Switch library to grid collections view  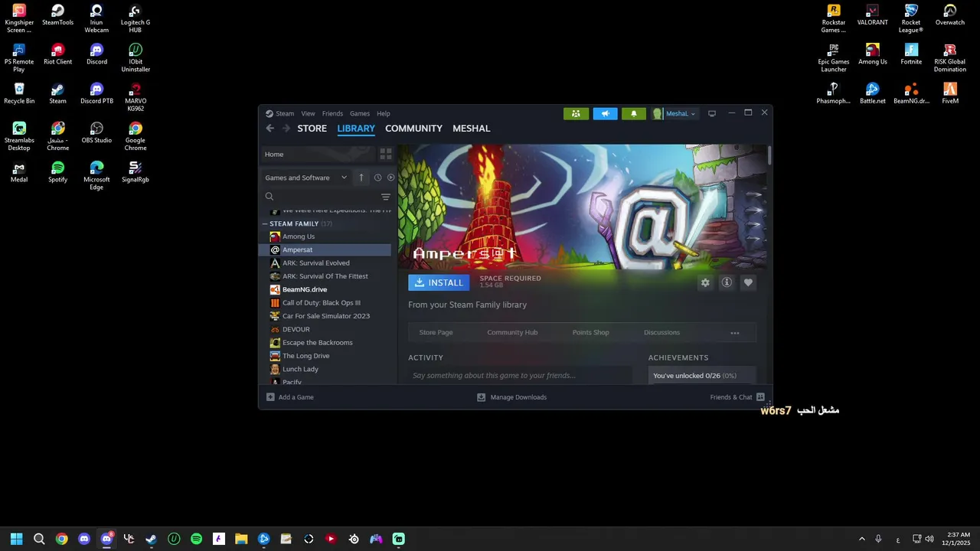click(386, 154)
